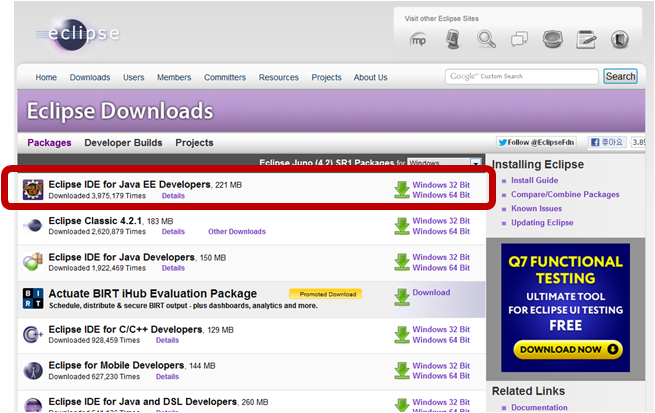Click the Search button

click(620, 76)
